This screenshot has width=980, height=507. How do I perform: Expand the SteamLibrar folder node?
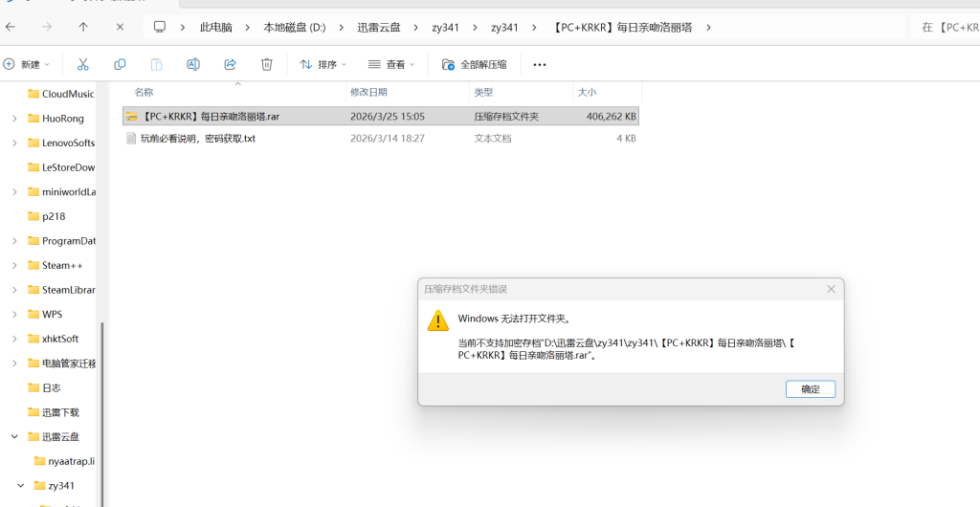14,290
